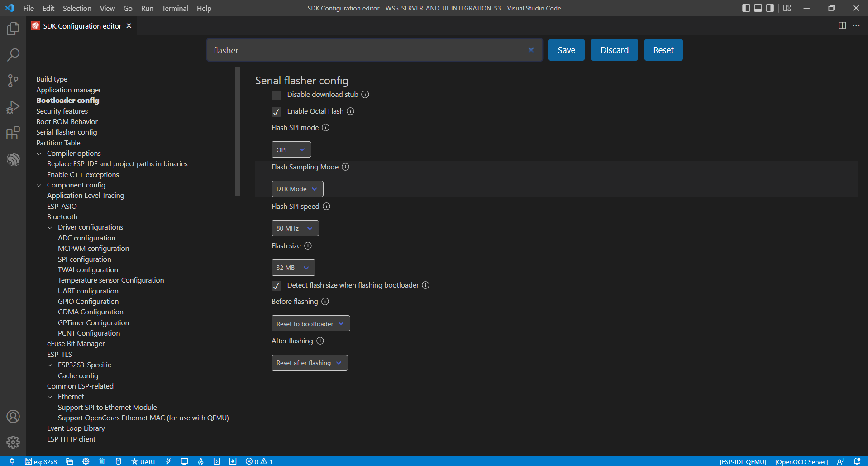
Task: Open the Terminal menu
Action: pos(175,8)
